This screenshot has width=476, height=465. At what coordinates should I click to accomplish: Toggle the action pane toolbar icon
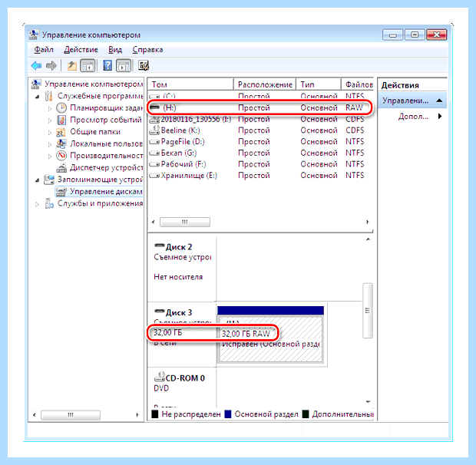point(124,65)
